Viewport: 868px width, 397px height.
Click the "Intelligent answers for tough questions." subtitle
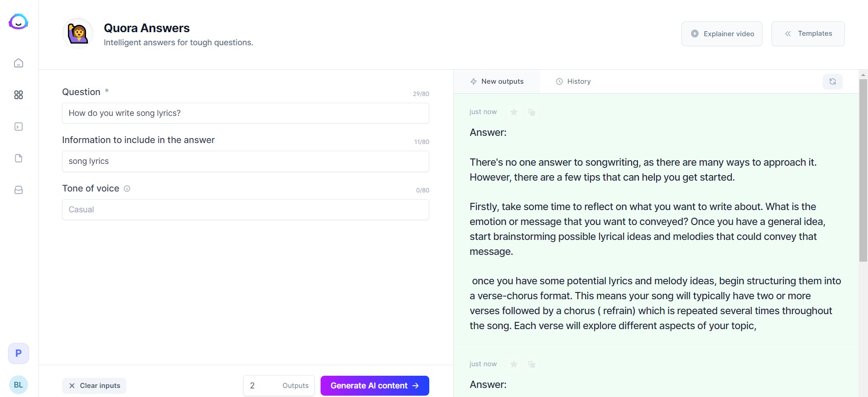(x=178, y=43)
